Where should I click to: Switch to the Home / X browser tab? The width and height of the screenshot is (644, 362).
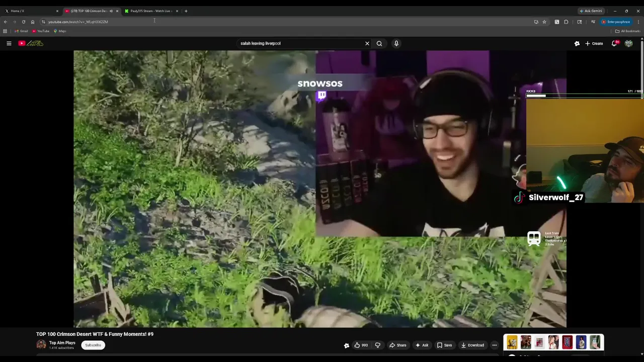(x=30, y=11)
